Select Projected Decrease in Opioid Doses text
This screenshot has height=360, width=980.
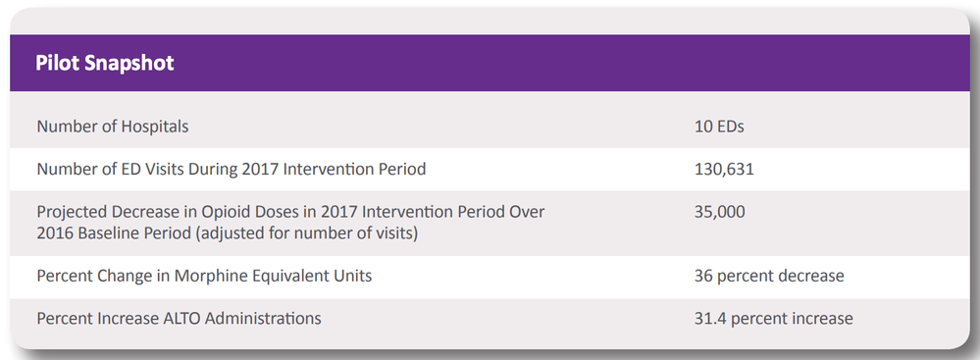click(x=177, y=211)
